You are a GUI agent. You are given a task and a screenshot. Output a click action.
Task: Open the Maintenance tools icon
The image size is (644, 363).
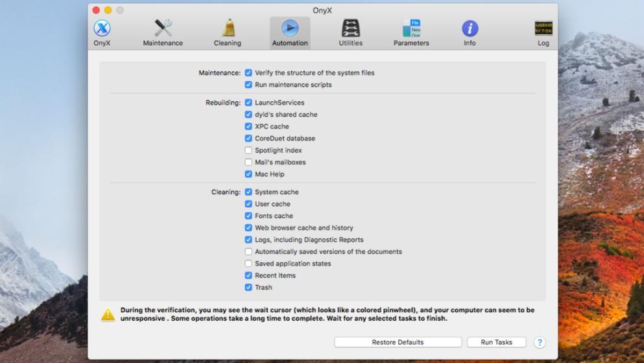(163, 29)
